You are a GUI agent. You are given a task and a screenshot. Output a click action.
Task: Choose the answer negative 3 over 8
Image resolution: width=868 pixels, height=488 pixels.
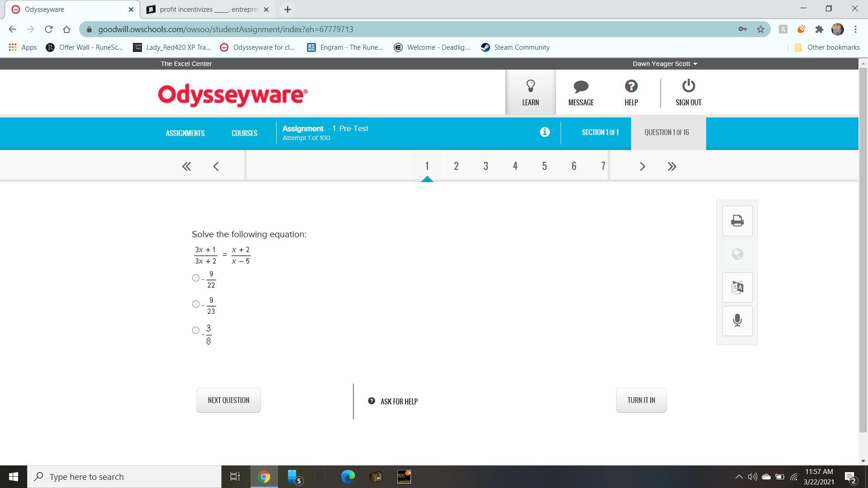[196, 330]
